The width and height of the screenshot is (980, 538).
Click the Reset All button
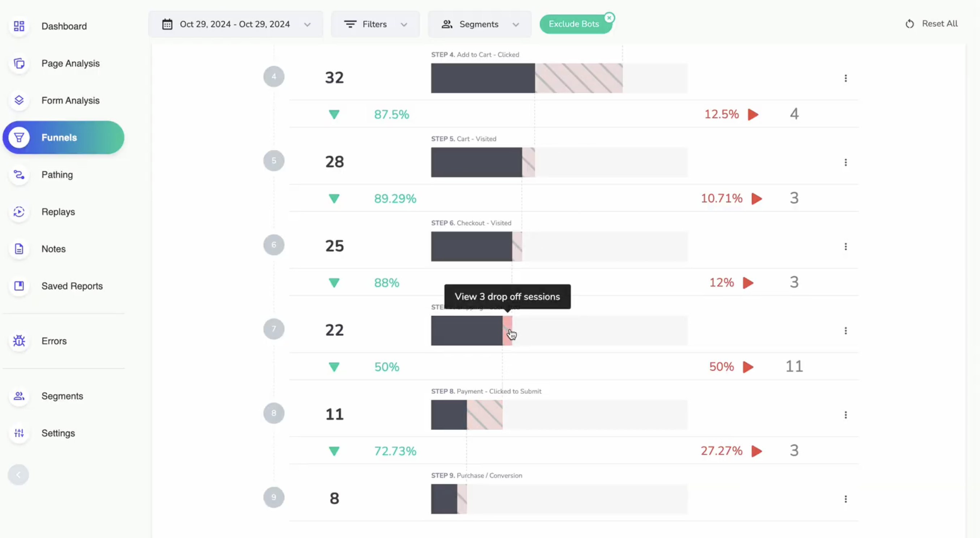pos(931,24)
